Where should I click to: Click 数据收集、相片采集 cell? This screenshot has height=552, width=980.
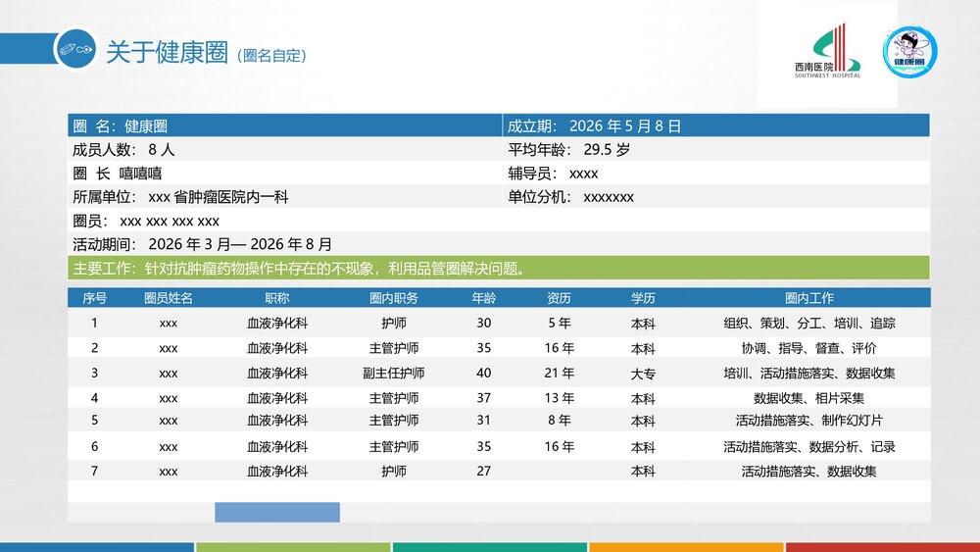(x=809, y=398)
